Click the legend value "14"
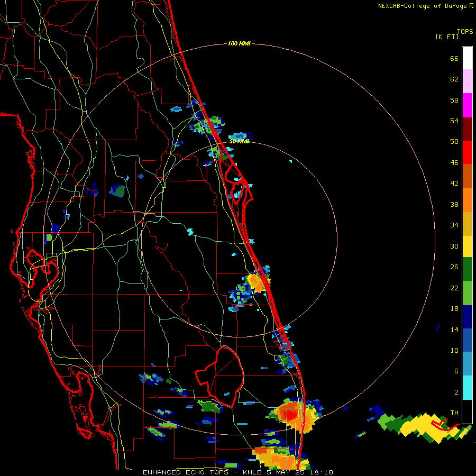Viewport: 476px width, 476px height. point(454,329)
